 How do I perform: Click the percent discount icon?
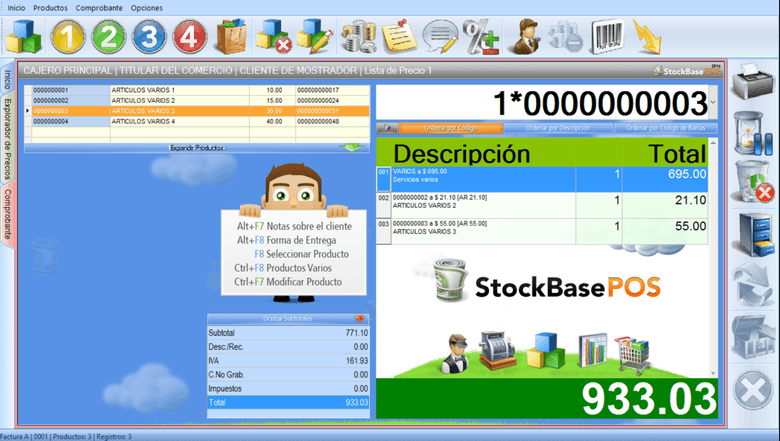coord(481,36)
